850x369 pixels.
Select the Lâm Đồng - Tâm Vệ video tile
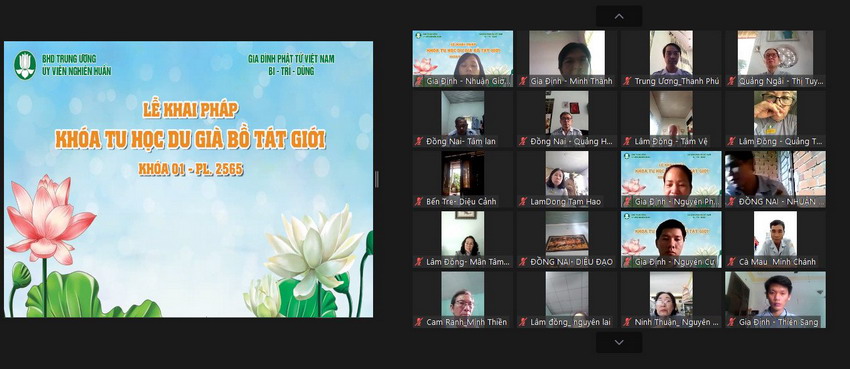(671, 119)
